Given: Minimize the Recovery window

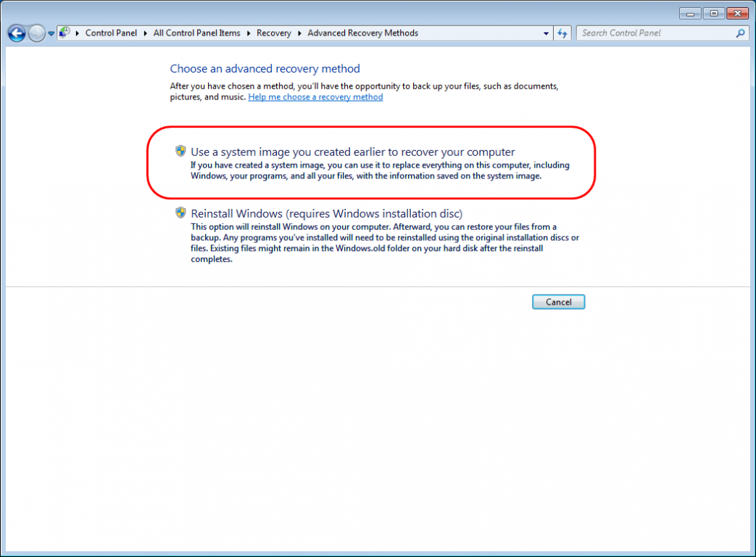Looking at the screenshot, I should point(690,14).
